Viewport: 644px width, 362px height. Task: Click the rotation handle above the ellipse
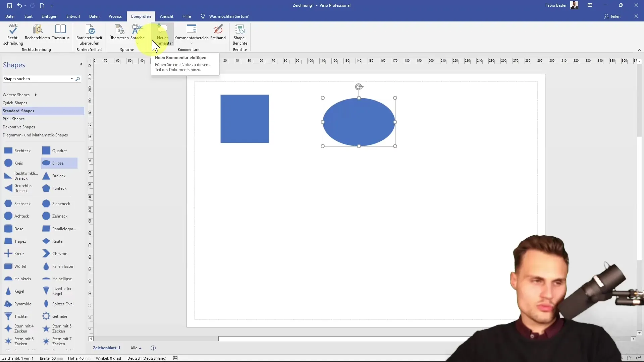pyautogui.click(x=359, y=87)
